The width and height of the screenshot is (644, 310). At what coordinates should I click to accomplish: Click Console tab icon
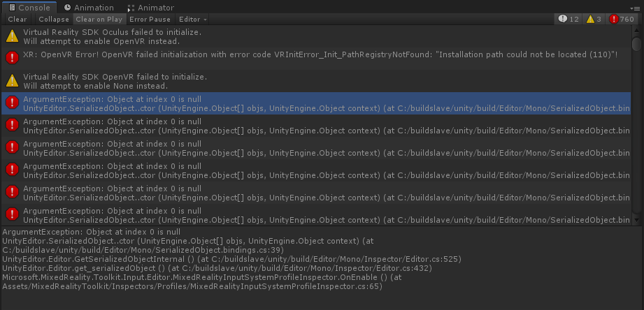point(12,8)
